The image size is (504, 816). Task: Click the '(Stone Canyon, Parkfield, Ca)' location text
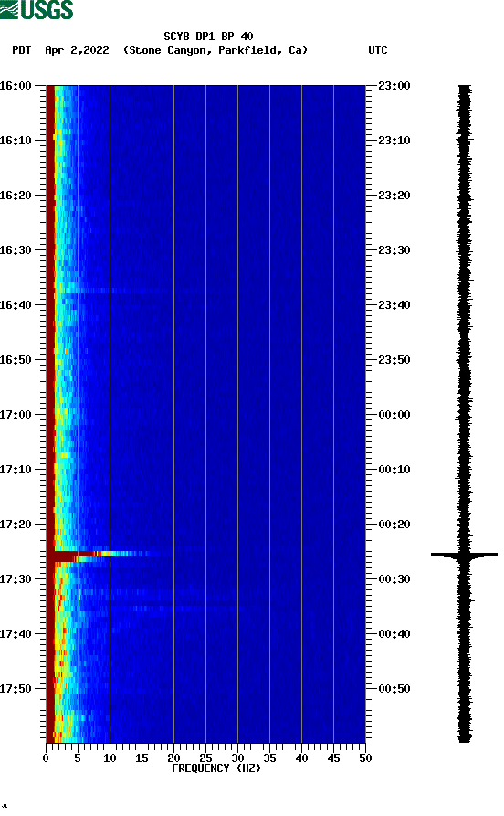click(215, 50)
